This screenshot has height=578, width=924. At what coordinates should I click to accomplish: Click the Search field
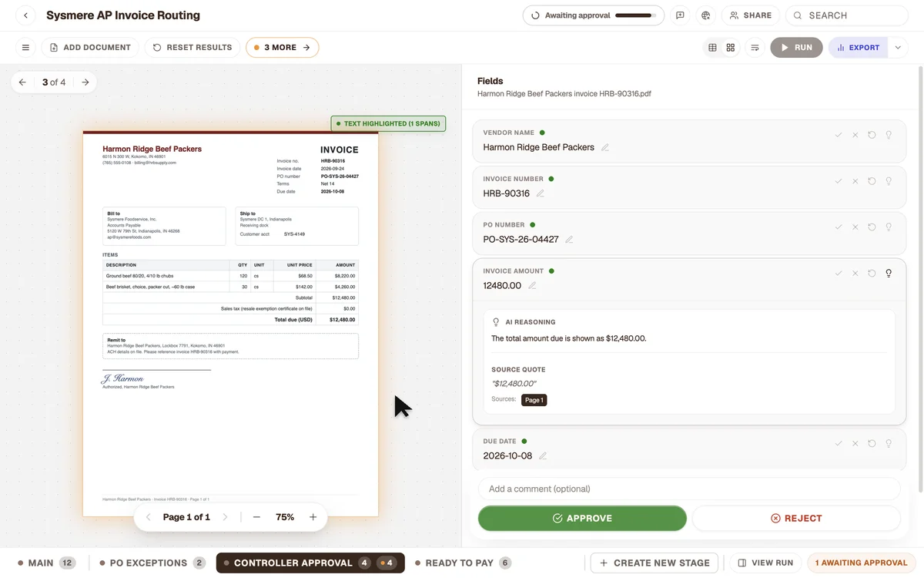[847, 15]
